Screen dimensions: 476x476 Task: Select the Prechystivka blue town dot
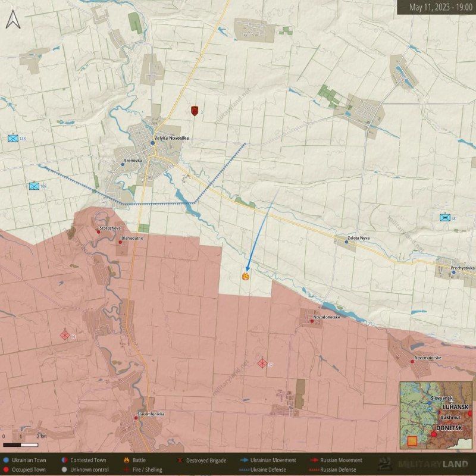(x=454, y=273)
